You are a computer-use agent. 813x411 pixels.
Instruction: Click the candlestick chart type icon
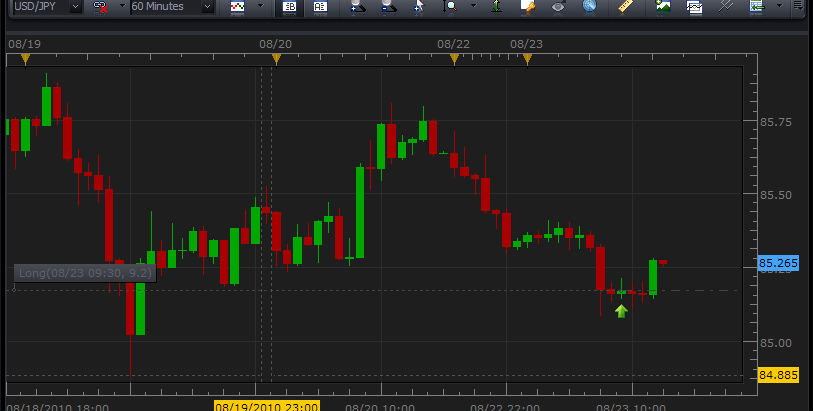pos(237,7)
